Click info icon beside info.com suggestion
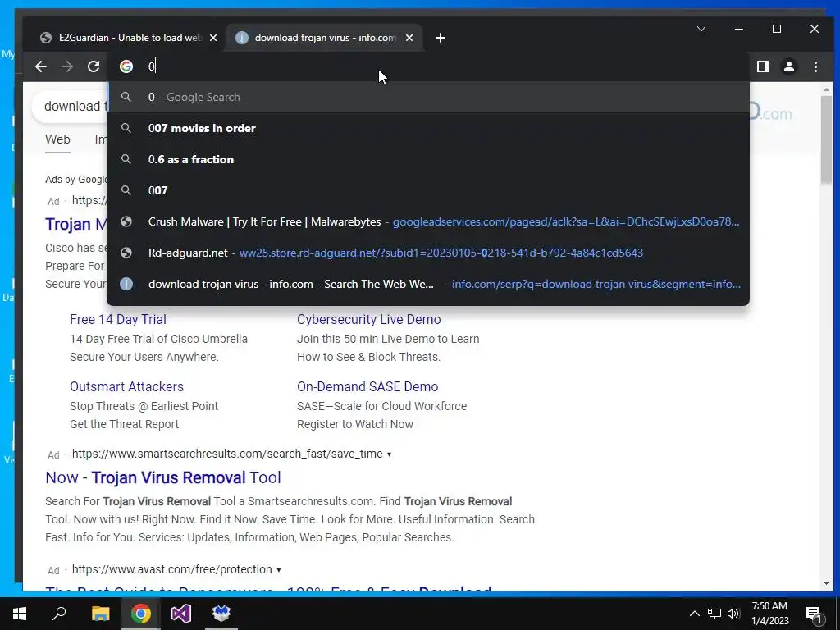840x630 pixels. coord(126,284)
